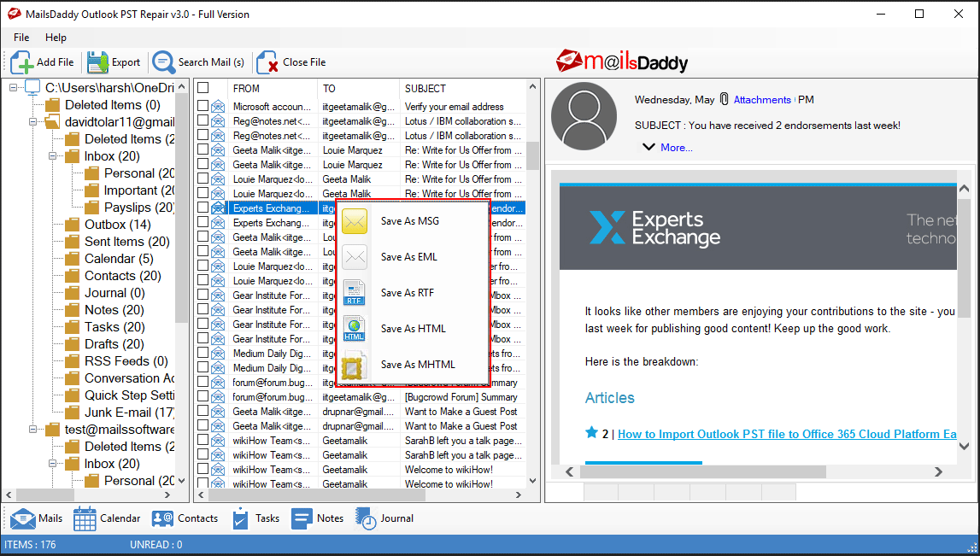Check the selected Experts Exchange row checkbox
This screenshot has height=556, width=980.
pos(202,208)
